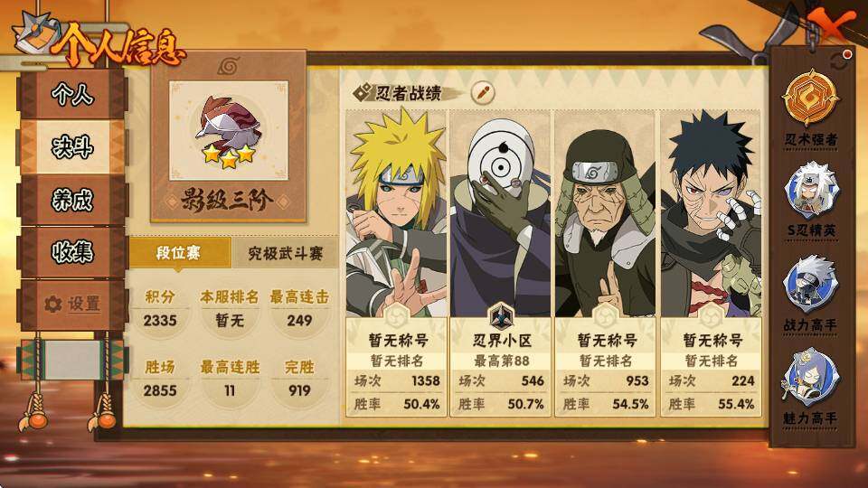Click the refresh arrows icon with red dot
This screenshot has width=868, height=488.
(x=840, y=60)
